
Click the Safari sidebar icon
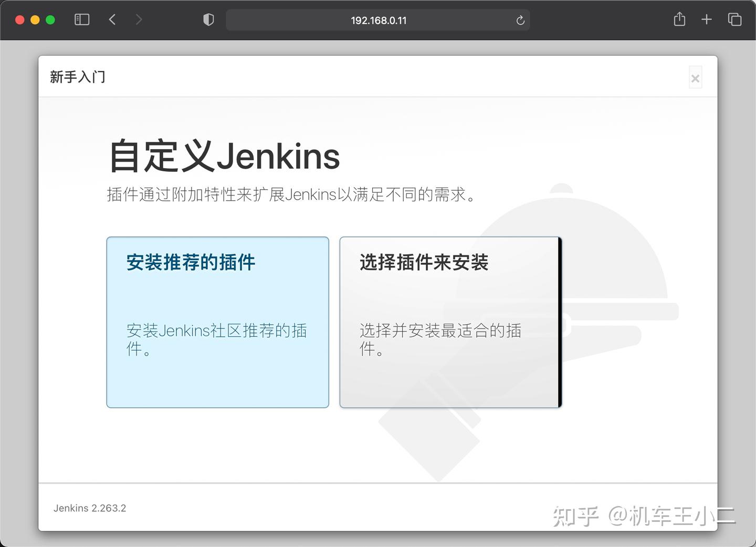pos(82,19)
